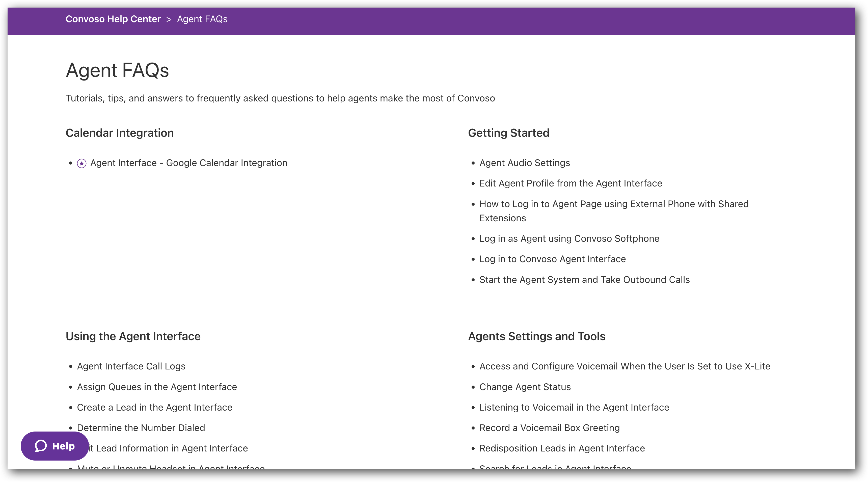This screenshot has width=868, height=482.
Task: Open Redisposition Leads in Agent Interface
Action: (x=562, y=449)
